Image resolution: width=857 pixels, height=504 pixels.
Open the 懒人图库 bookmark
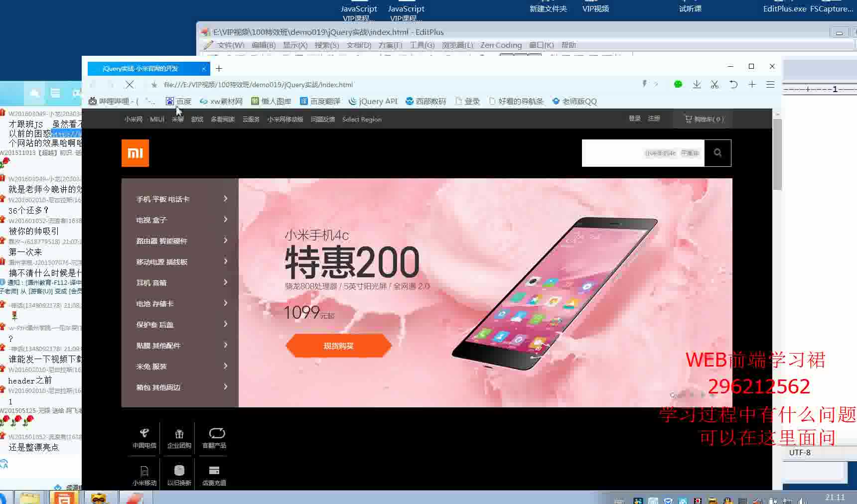tap(271, 101)
